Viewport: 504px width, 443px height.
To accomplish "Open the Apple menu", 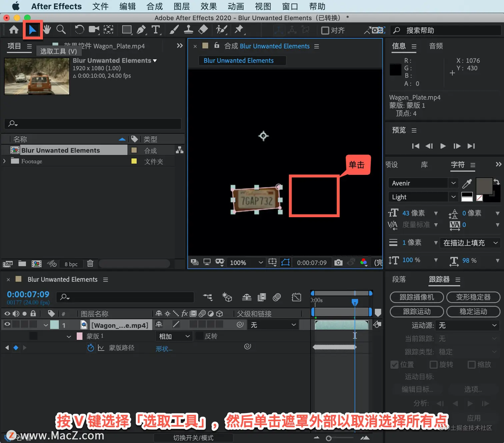I will coord(16,6).
